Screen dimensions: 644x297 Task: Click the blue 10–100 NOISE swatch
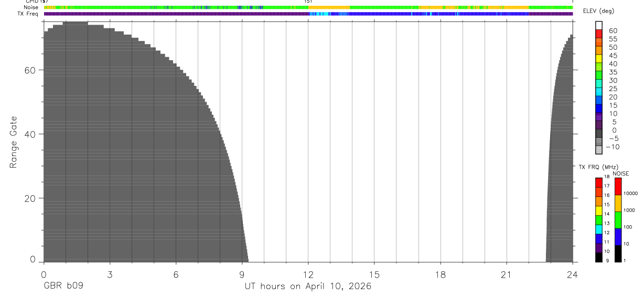[x=618, y=237]
